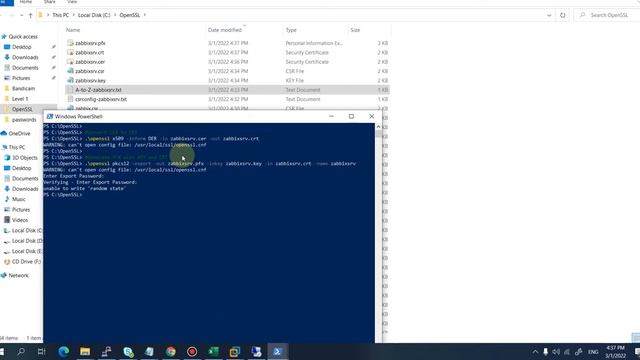This screenshot has height=360, width=640.
Task: Open the Bandicam folder in navigation pane
Action: (23, 89)
